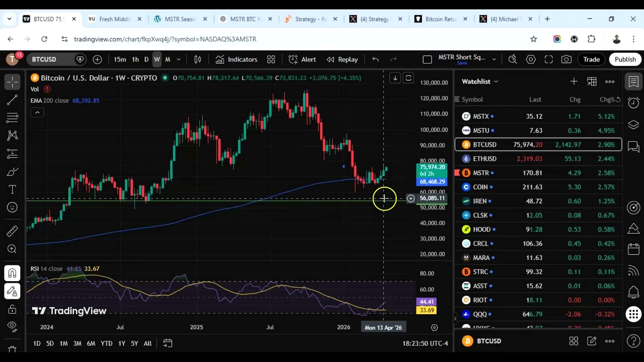
Task: Add a symbol to the watchlist
Action: (x=574, y=82)
